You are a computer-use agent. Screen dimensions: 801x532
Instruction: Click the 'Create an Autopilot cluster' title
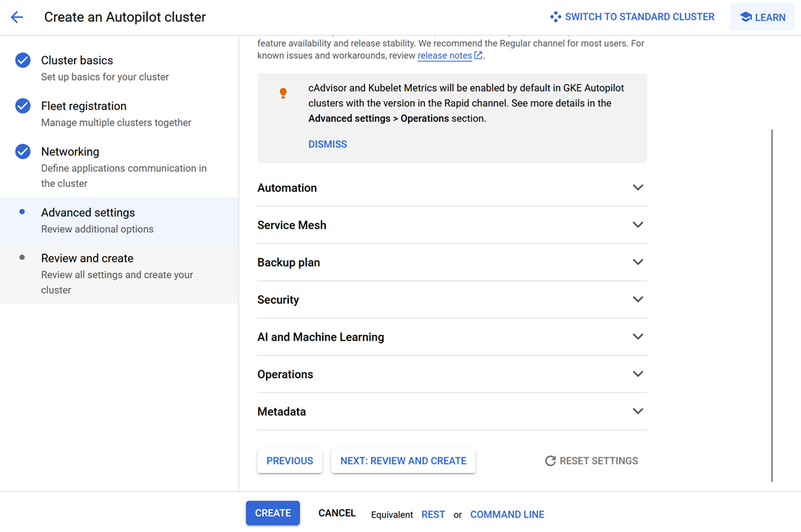click(x=125, y=17)
